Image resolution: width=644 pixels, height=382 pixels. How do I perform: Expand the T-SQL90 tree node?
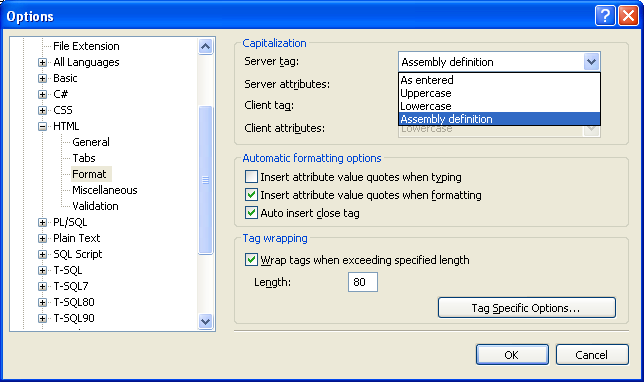[x=42, y=319]
